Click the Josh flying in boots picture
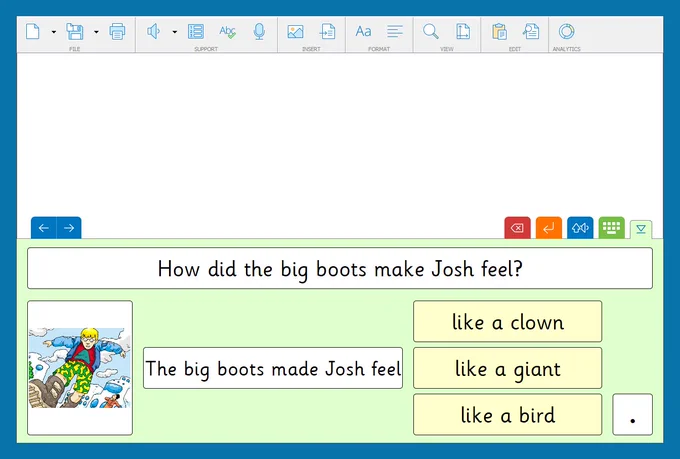The height and width of the screenshot is (459, 680). 80,368
